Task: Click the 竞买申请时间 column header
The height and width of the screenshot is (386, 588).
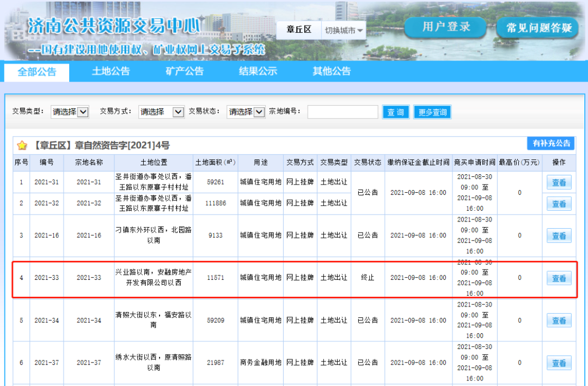Action: pos(474,162)
